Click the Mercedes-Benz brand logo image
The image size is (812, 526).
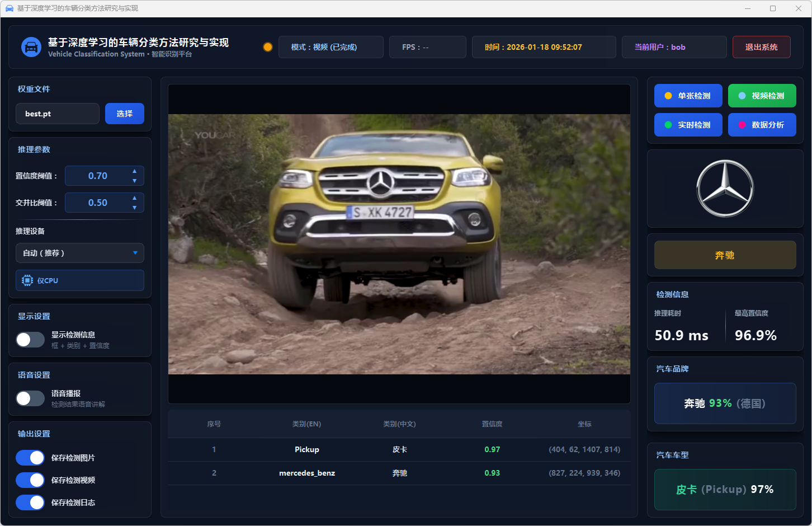click(x=725, y=189)
